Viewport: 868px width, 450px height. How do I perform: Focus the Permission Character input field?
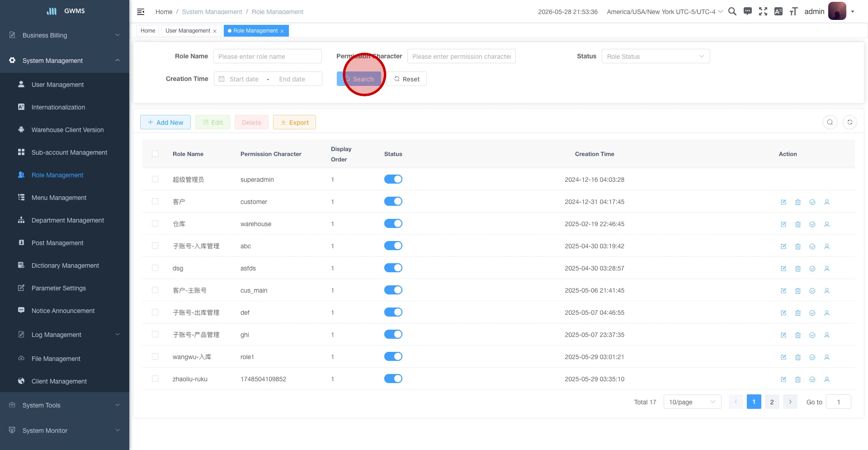462,56
